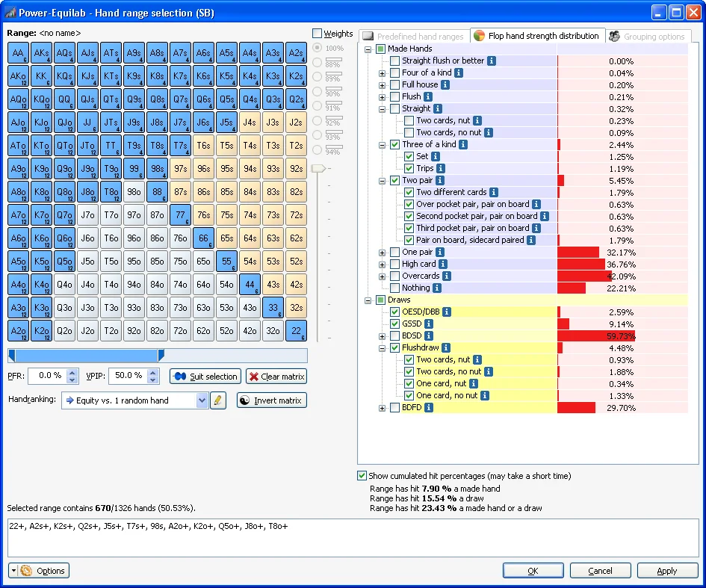Click the info icon next to GSSD
Screen dimensions: 706x588
click(x=428, y=324)
